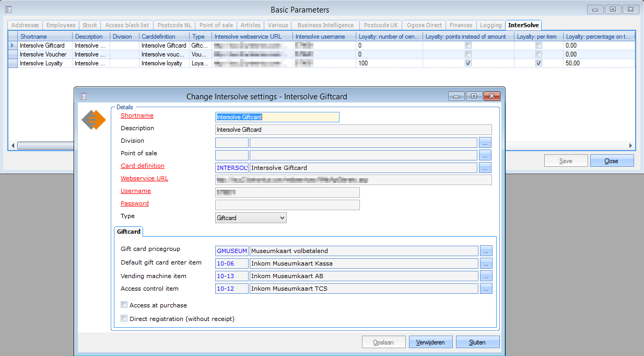644x356 pixels.
Task: Open the Business Intelligence tab
Action: [325, 25]
